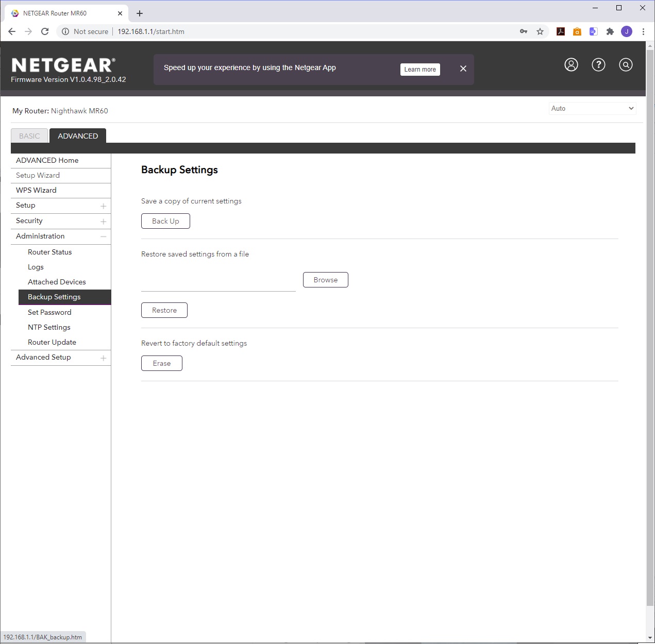The width and height of the screenshot is (655, 644).
Task: Open Set Password page
Action: (x=49, y=312)
